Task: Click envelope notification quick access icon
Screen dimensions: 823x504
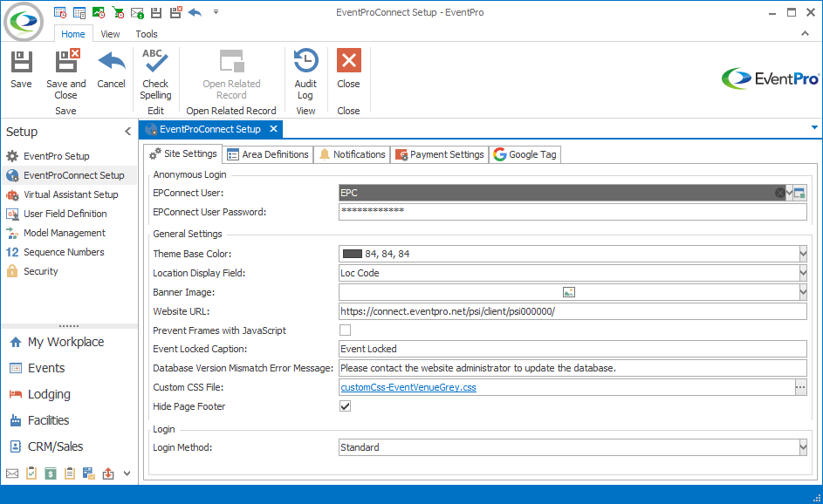Action: point(137,12)
